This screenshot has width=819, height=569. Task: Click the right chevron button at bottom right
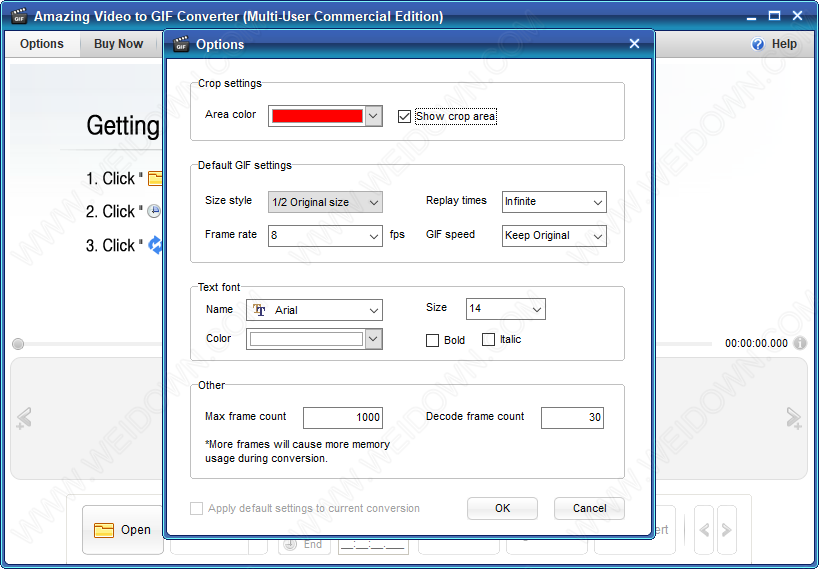[x=727, y=530]
